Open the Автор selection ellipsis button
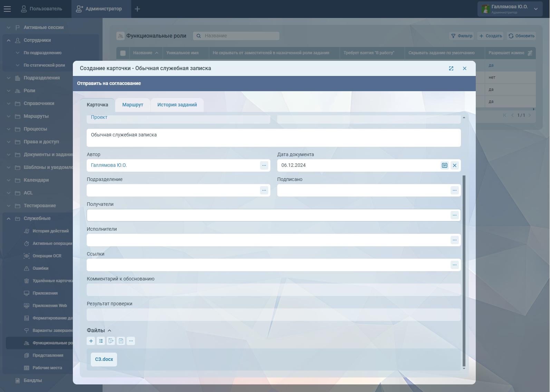 click(264, 165)
